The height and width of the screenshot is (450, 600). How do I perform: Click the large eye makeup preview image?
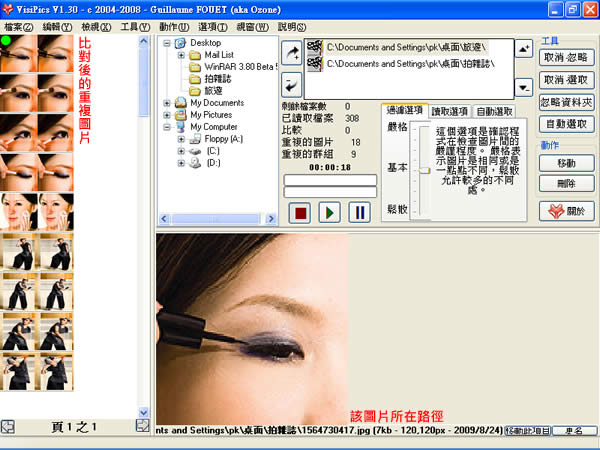coord(252,329)
